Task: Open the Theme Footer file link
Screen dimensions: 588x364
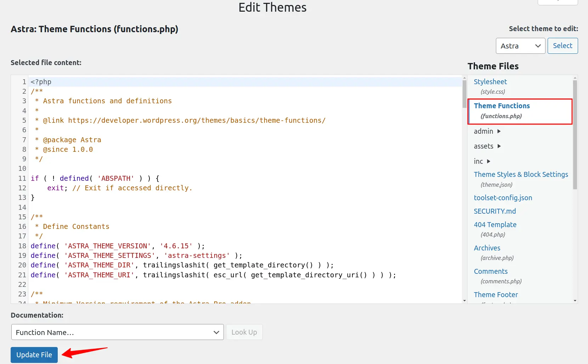Action: 496,295
